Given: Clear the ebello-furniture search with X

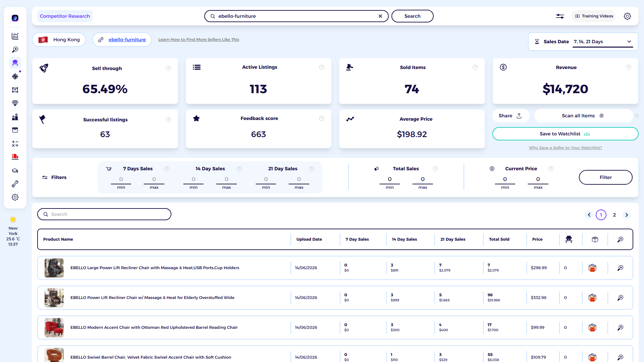Looking at the screenshot, I should pyautogui.click(x=380, y=16).
